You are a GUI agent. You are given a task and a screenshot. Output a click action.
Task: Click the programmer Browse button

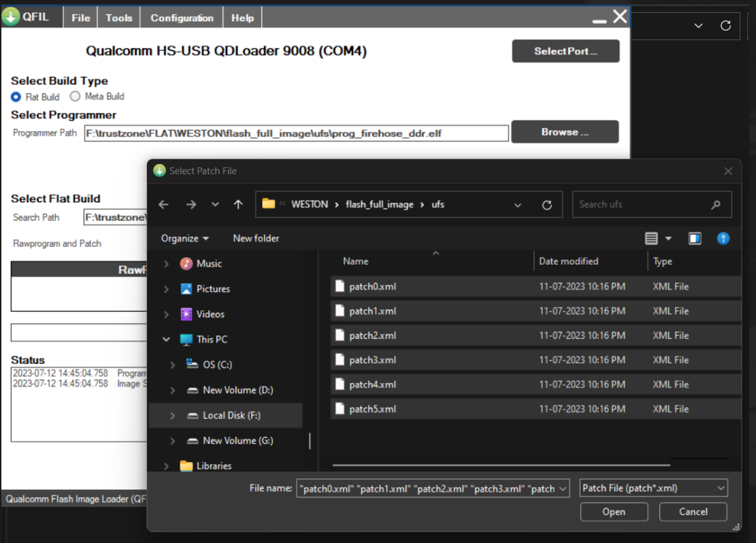pos(565,131)
